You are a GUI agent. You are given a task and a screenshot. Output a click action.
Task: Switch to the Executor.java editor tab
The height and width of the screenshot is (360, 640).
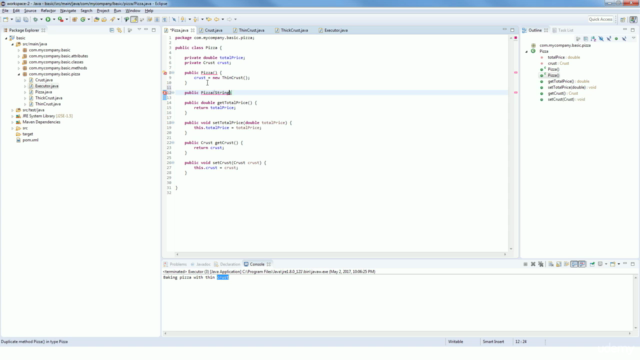[x=336, y=30]
